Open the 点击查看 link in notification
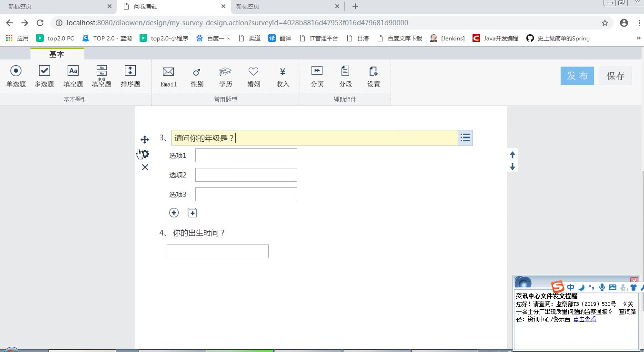 coord(584,319)
